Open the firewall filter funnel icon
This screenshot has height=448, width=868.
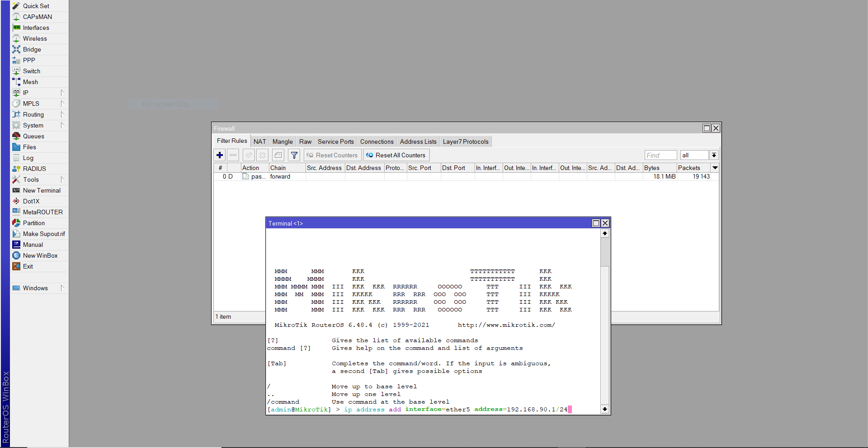click(294, 155)
